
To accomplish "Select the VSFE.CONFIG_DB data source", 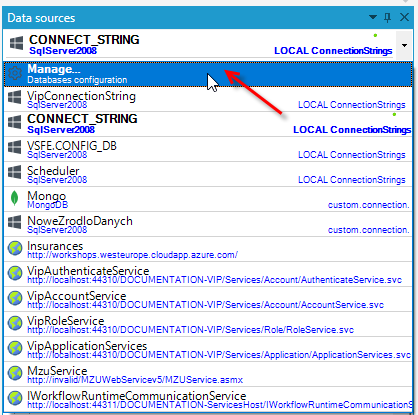I will (x=208, y=149).
